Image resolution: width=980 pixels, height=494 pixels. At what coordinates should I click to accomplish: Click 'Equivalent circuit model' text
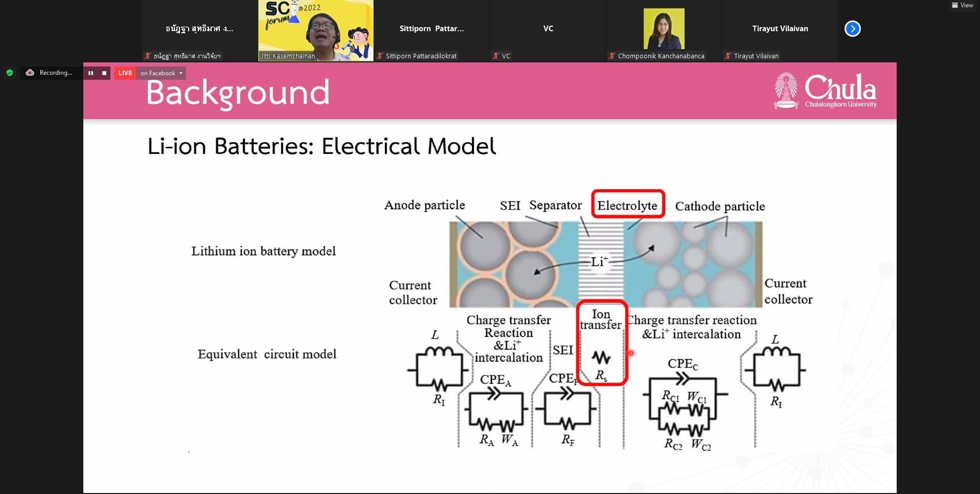tap(267, 354)
